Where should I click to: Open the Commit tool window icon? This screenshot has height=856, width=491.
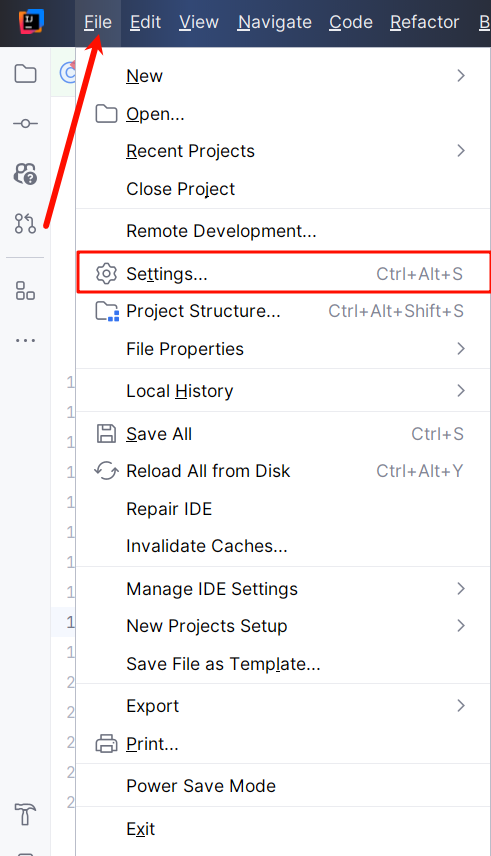click(25, 124)
